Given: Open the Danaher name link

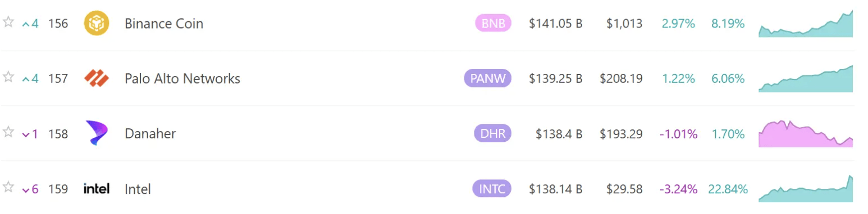Looking at the screenshot, I should point(150,134).
